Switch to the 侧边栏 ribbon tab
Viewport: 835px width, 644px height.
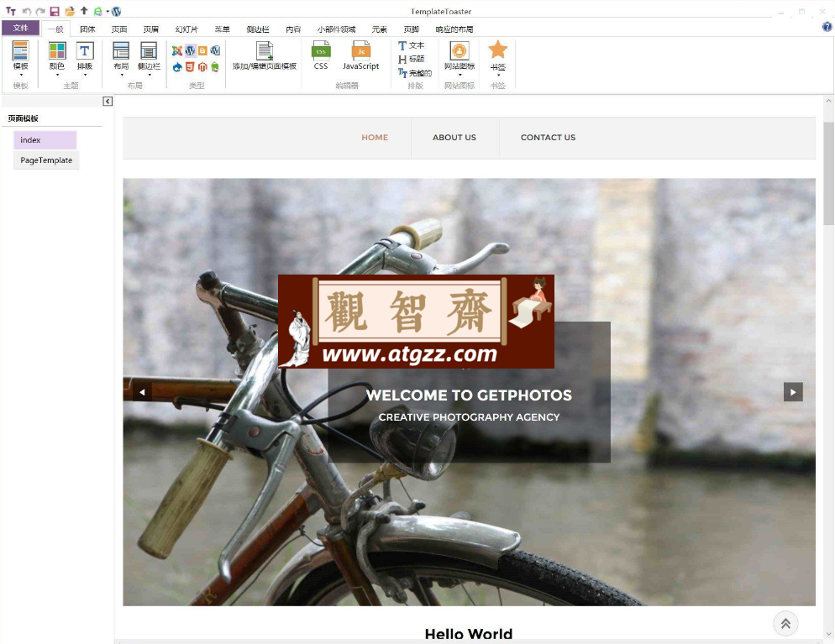click(x=258, y=29)
